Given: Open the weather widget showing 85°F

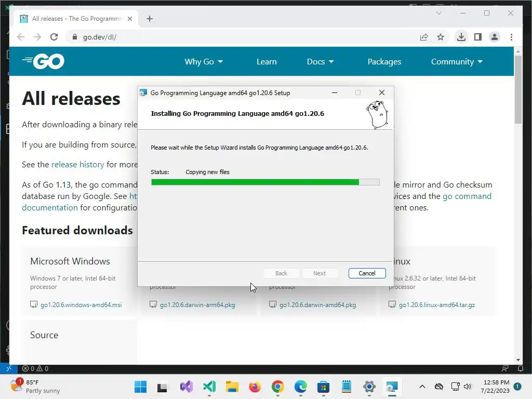Looking at the screenshot, I should pyautogui.click(x=35, y=387).
